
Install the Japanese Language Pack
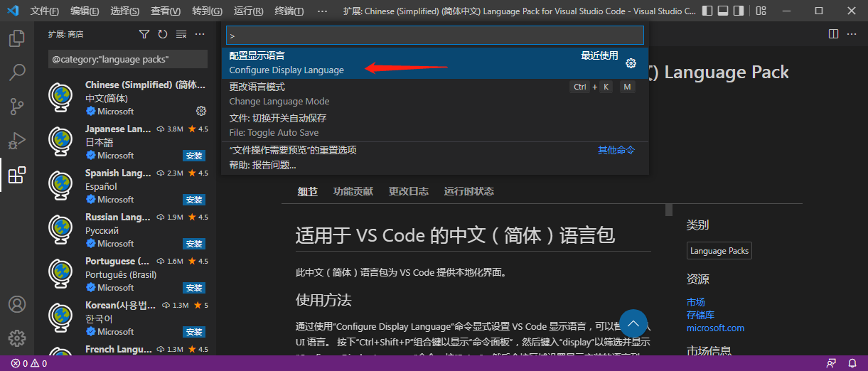point(194,156)
